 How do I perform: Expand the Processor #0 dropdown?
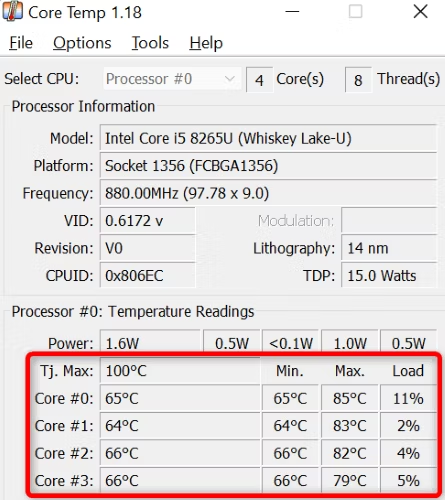pyautogui.click(x=172, y=79)
